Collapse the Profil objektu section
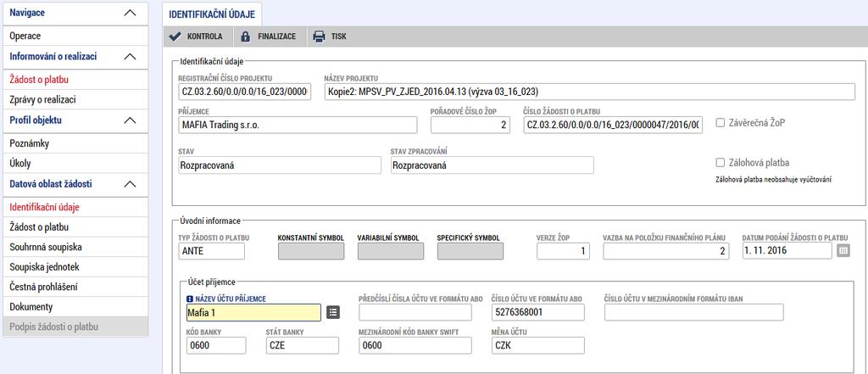868x374 pixels. pyautogui.click(x=130, y=120)
